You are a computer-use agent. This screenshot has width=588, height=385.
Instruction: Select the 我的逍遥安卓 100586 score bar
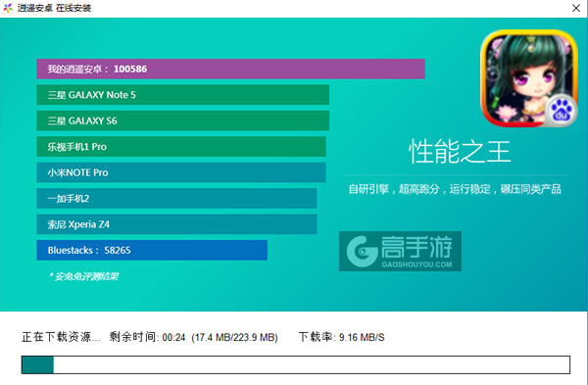[x=230, y=69]
